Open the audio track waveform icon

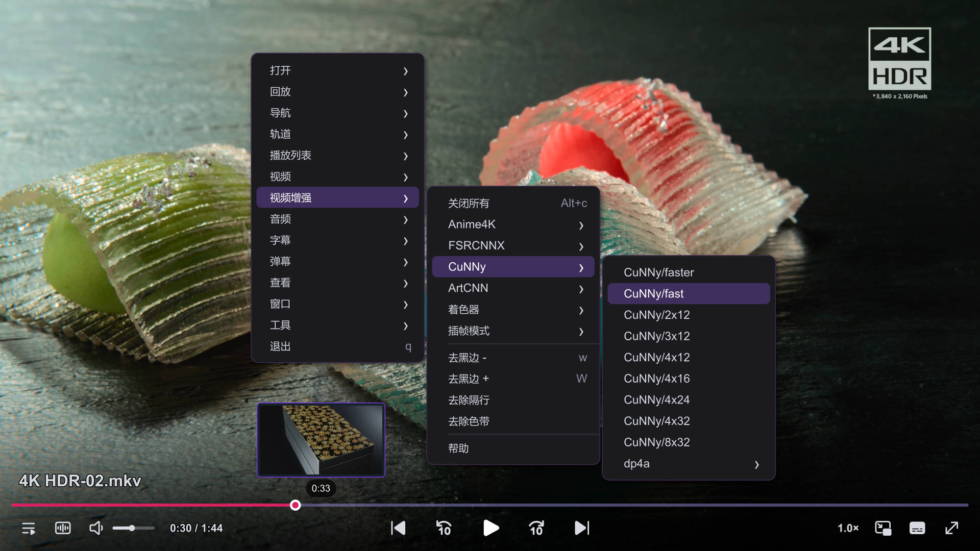(63, 528)
